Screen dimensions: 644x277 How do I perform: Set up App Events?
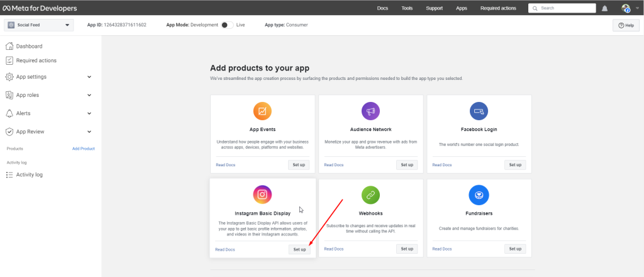(299, 165)
